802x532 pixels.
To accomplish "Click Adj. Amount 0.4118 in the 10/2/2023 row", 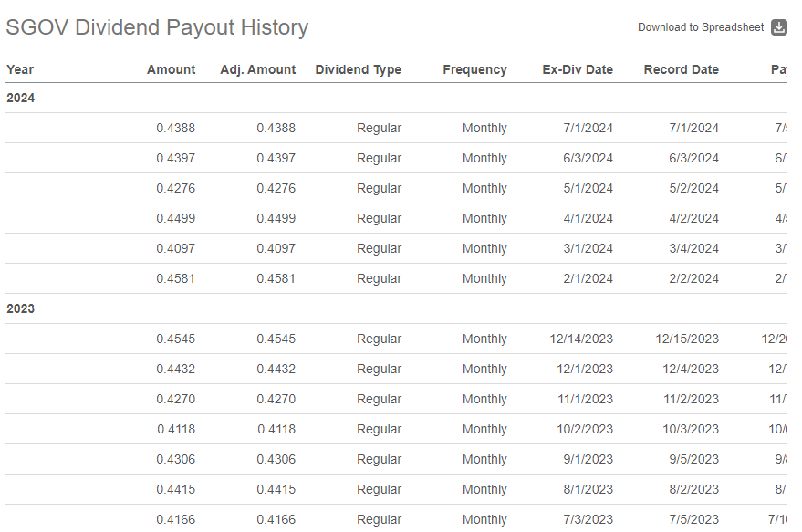I will [276, 429].
